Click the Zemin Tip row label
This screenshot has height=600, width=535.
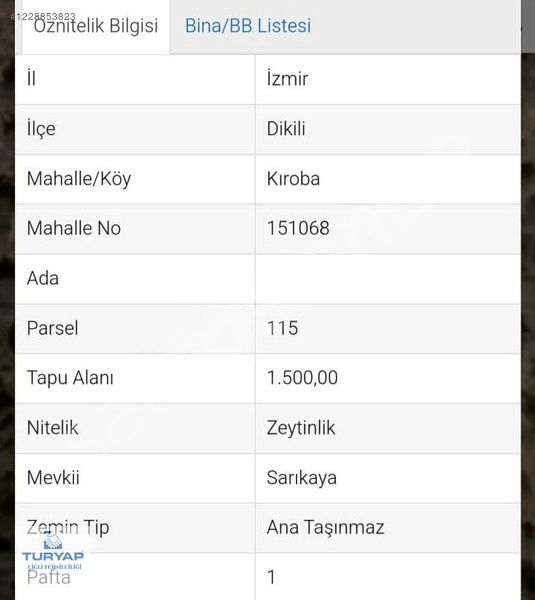pyautogui.click(x=68, y=528)
